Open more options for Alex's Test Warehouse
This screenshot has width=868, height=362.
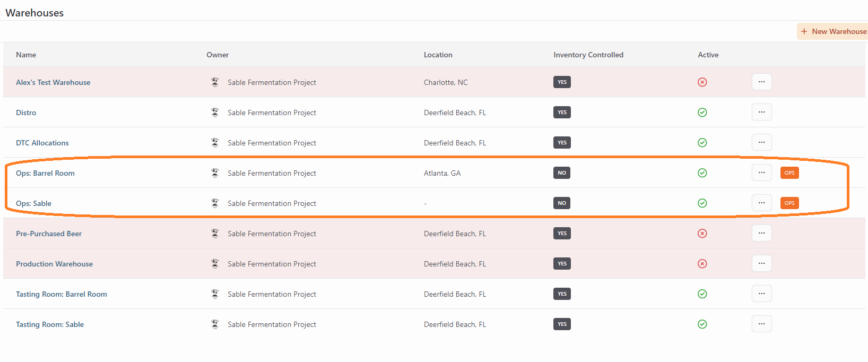click(761, 82)
